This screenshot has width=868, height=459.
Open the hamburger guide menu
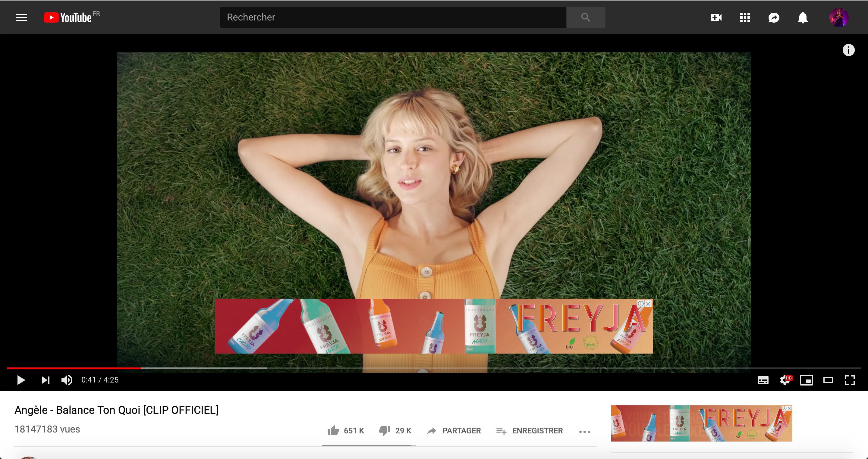pyautogui.click(x=22, y=17)
